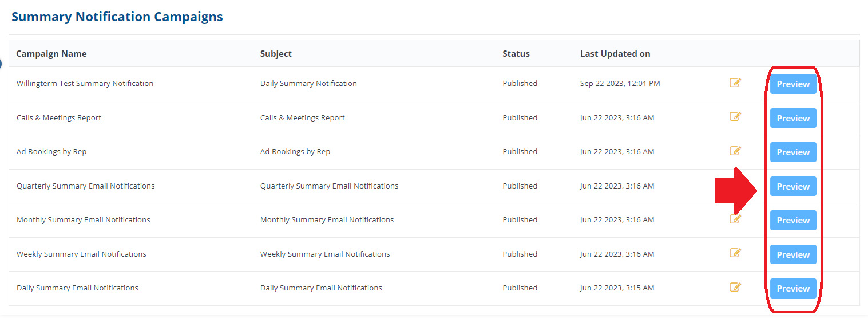Click the Status column header
The image size is (868, 318).
point(516,53)
